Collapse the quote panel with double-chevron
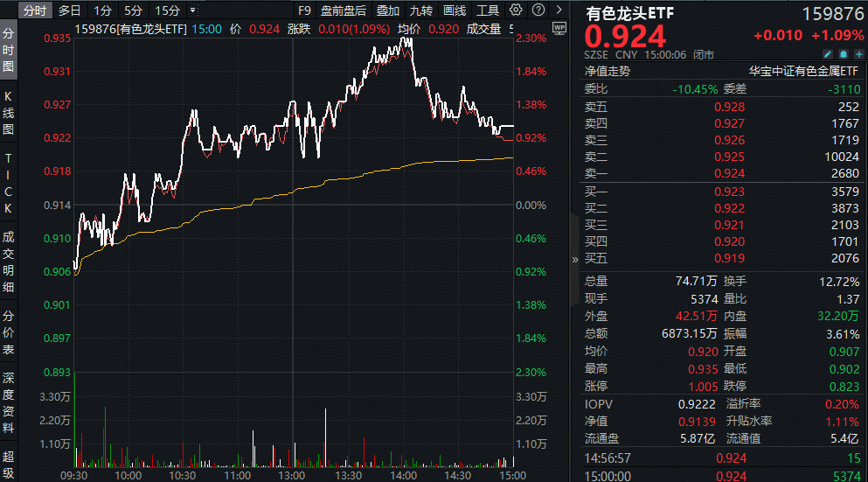868x482 pixels. [574, 259]
